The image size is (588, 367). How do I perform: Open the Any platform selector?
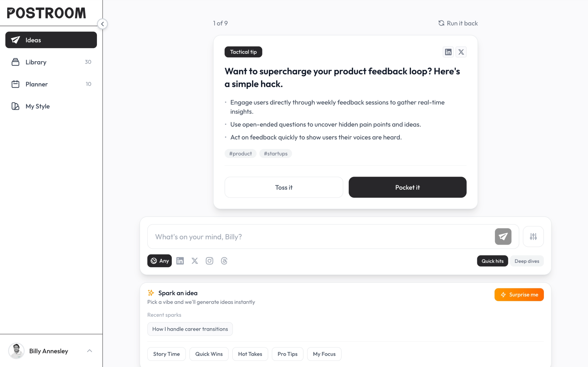(159, 261)
